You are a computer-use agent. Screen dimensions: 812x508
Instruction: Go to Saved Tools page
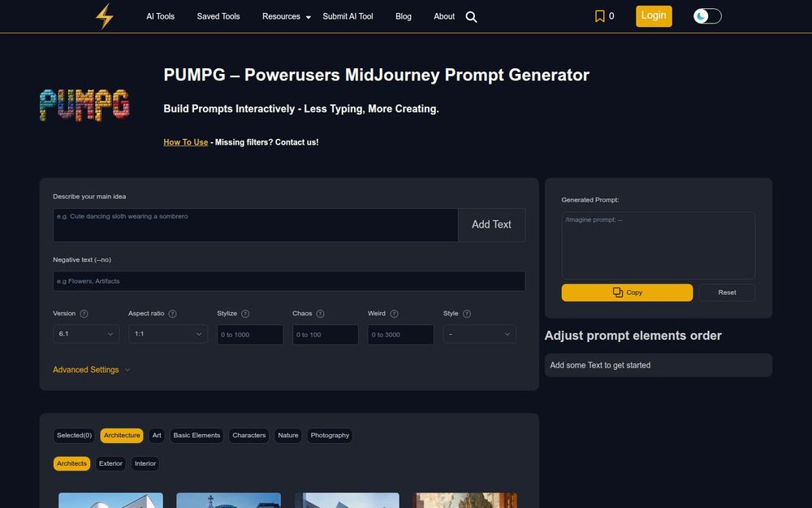click(218, 16)
